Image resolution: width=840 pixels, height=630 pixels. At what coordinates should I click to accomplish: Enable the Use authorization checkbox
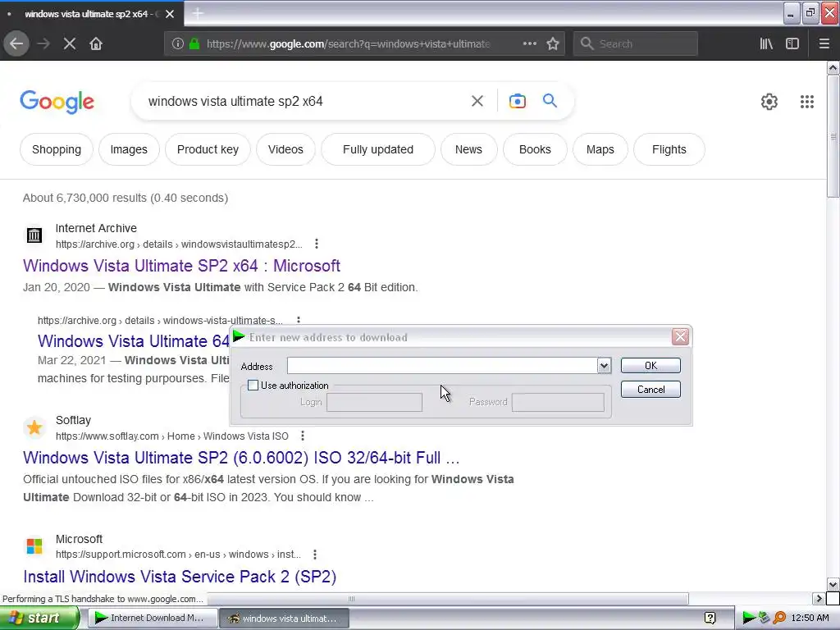pos(253,386)
